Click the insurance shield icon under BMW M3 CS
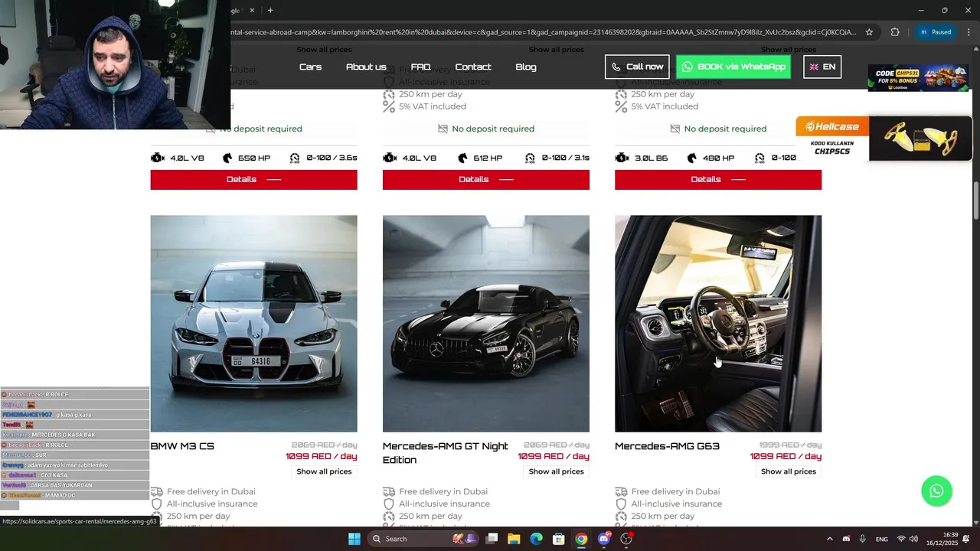This screenshot has height=551, width=980. click(x=156, y=504)
